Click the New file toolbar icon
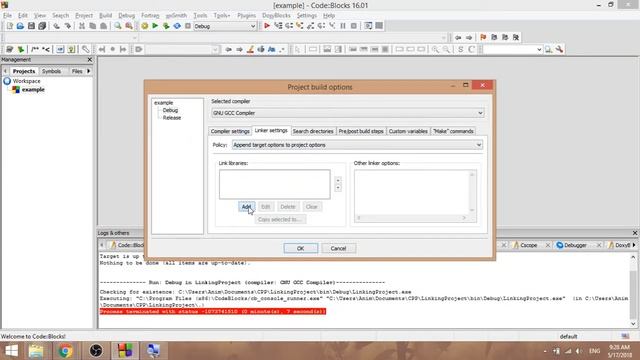 [9, 26]
